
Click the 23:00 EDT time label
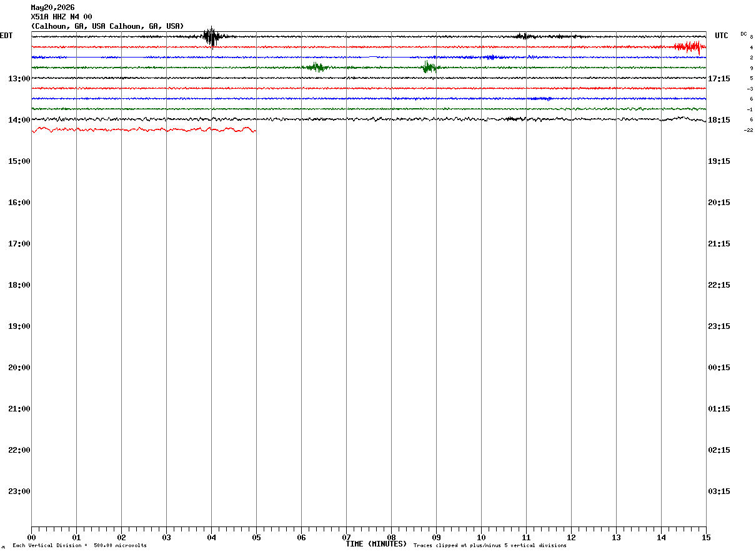click(x=19, y=491)
